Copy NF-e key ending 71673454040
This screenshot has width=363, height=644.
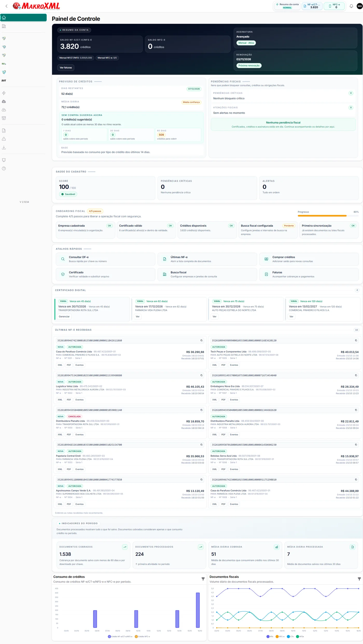pyautogui.click(x=356, y=375)
